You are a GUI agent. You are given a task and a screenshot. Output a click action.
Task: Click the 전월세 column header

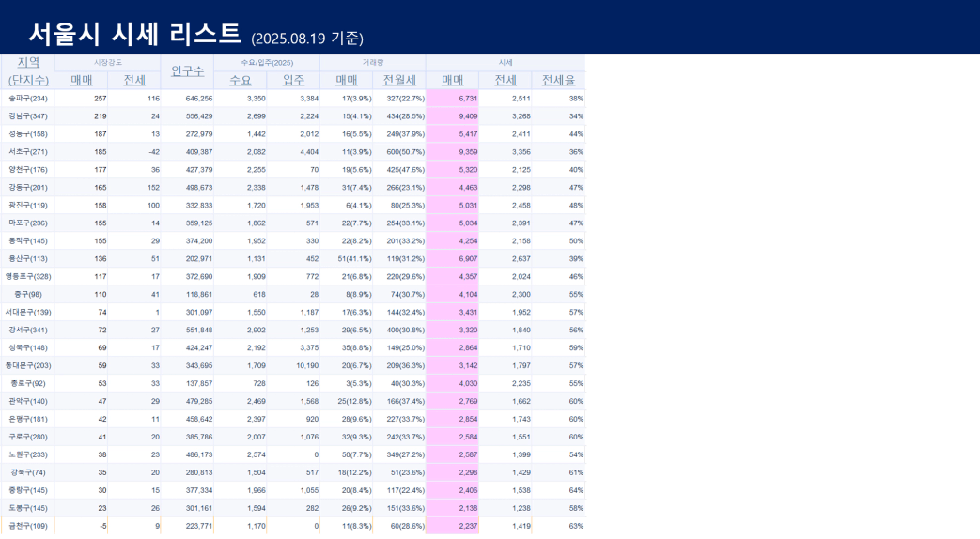(399, 80)
